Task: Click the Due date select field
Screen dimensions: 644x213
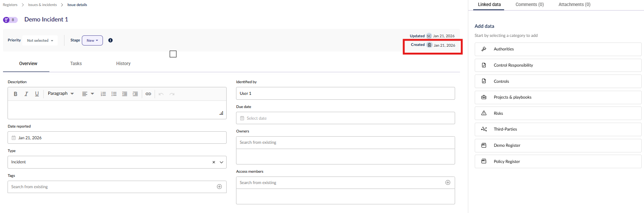Action: (x=345, y=118)
